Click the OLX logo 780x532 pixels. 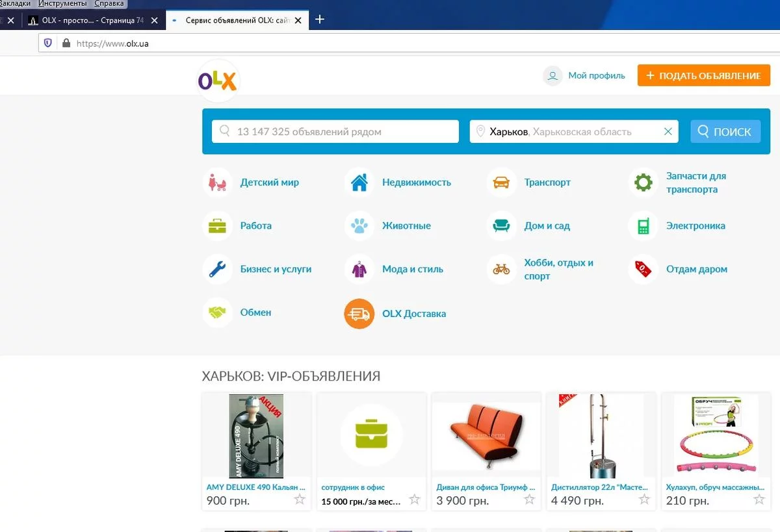218,81
